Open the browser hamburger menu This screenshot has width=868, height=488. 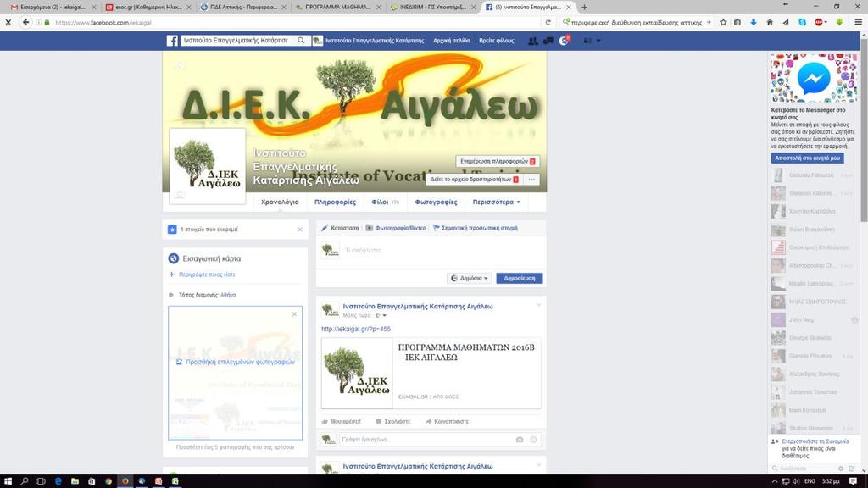858,23
